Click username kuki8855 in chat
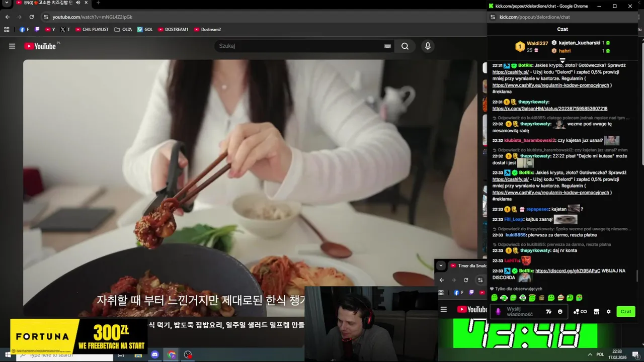The height and width of the screenshot is (362, 644). [x=515, y=235]
